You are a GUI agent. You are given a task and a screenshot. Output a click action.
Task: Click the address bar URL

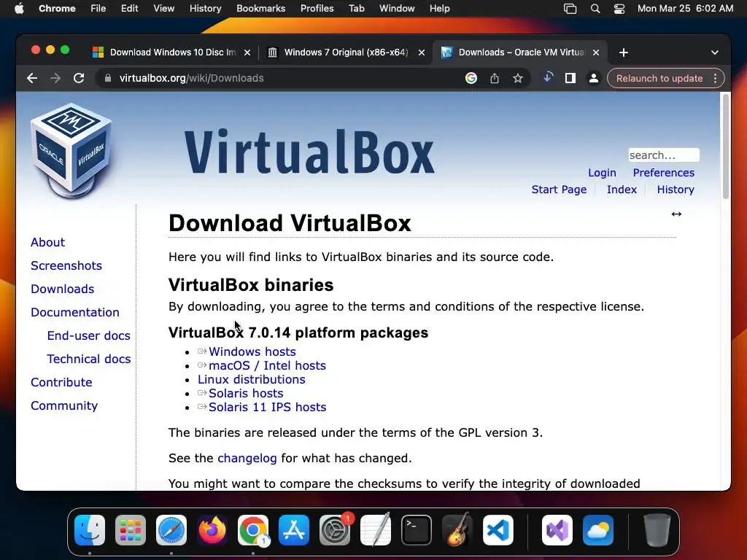191,78
